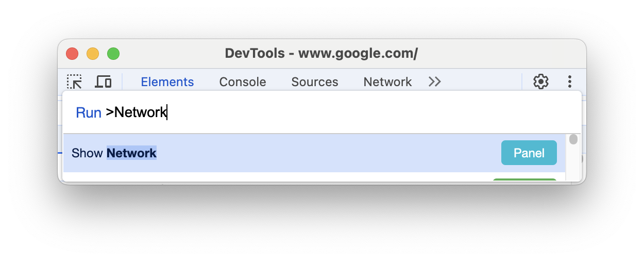Open the Sources tab
Screen dimensions: 644x261
(x=315, y=82)
